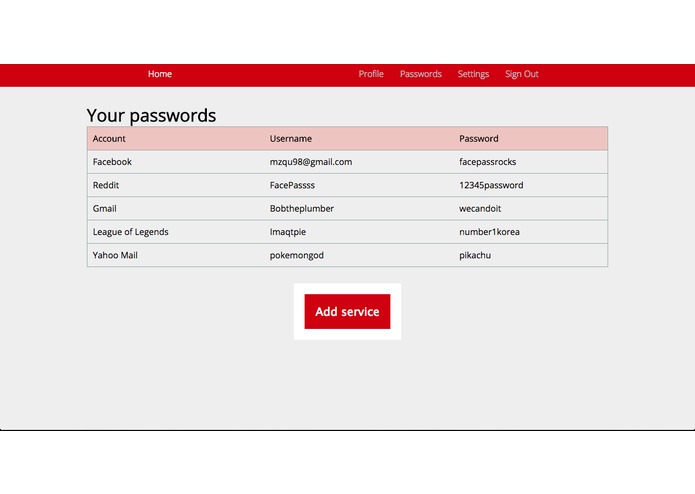
Task: Select the Facebook account cell
Action: (x=112, y=162)
